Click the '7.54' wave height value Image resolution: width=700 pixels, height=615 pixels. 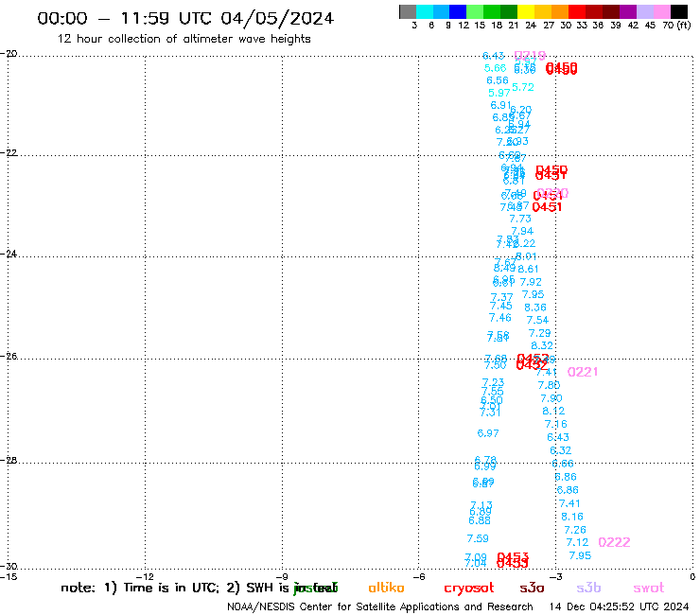pyautogui.click(x=537, y=320)
